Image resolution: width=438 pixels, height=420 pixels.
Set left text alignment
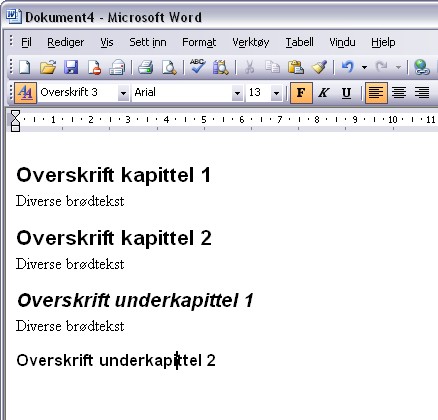376,93
